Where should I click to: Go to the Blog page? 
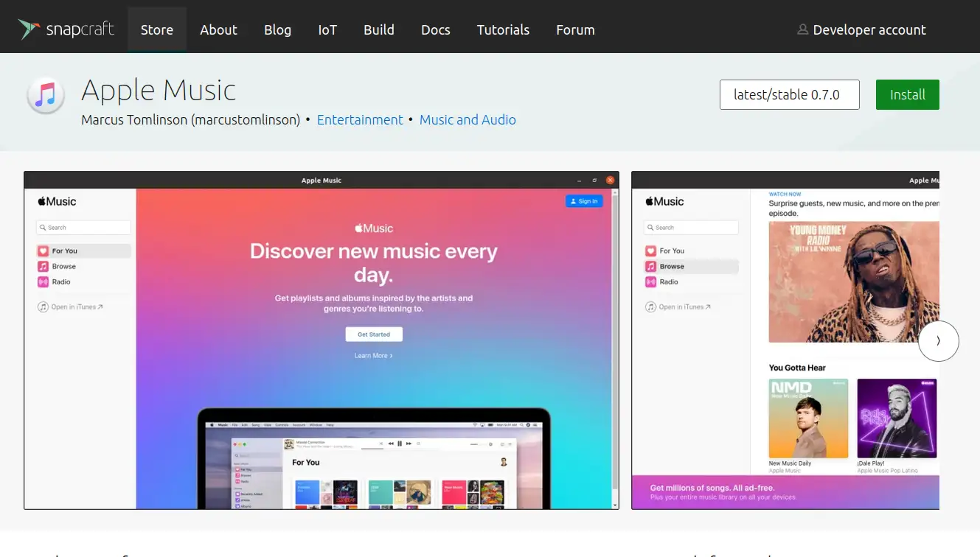pyautogui.click(x=278, y=29)
